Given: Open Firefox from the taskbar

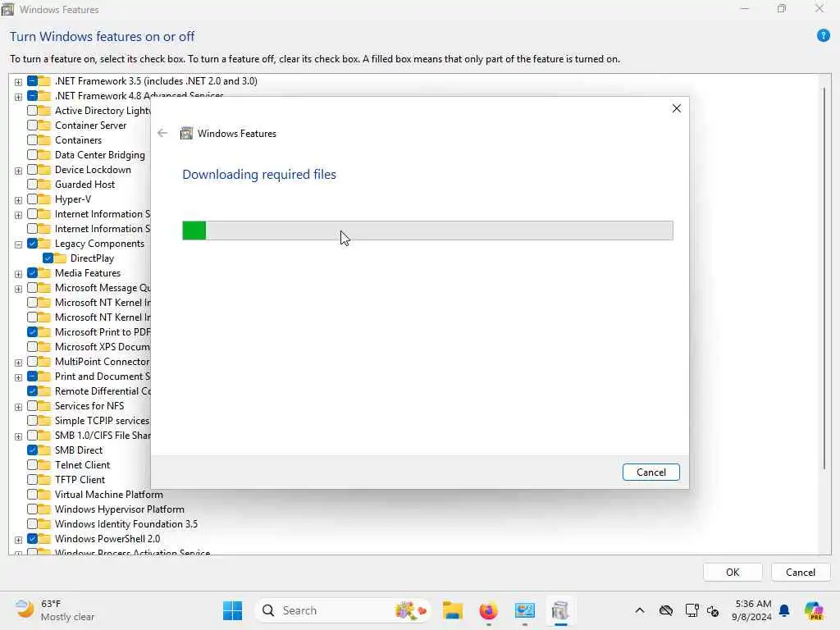Looking at the screenshot, I should (488, 610).
